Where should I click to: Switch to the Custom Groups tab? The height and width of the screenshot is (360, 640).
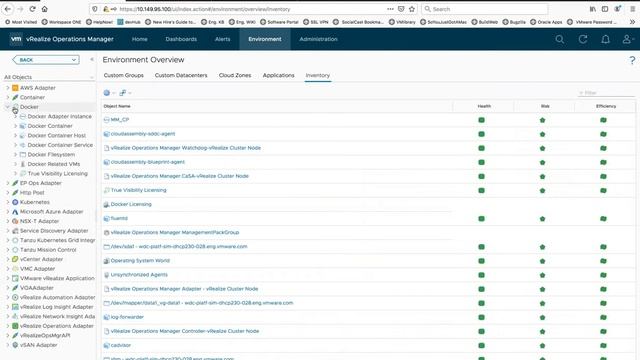coord(124,76)
